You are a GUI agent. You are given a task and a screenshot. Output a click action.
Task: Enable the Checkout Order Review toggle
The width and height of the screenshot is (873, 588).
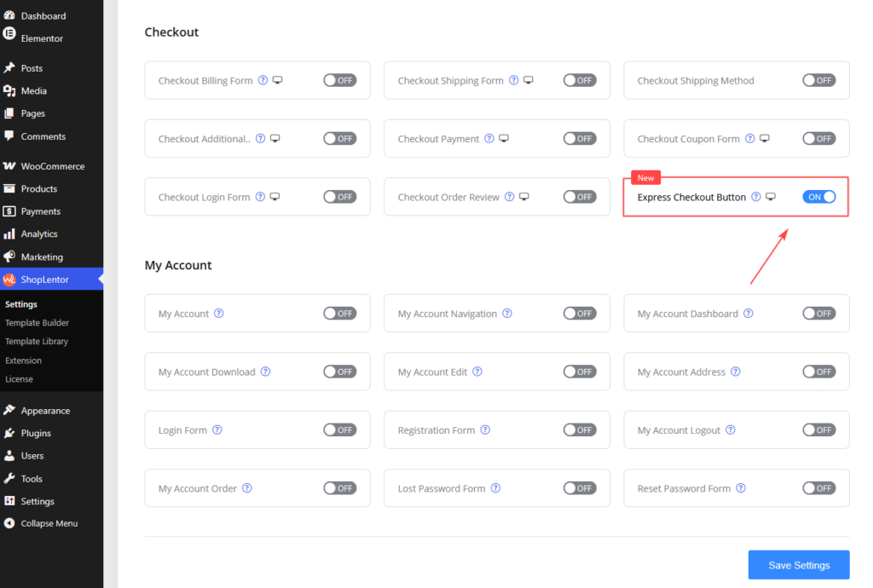coord(580,196)
